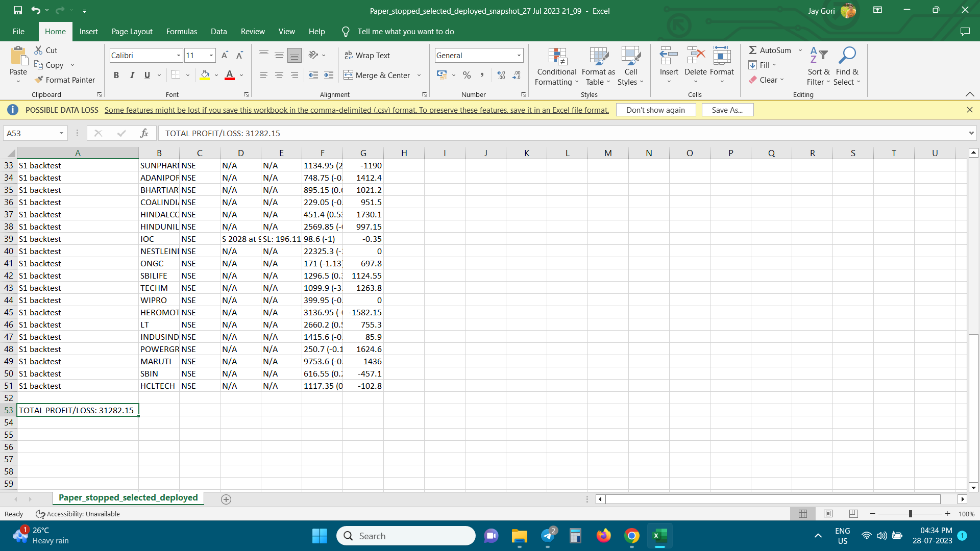The height and width of the screenshot is (551, 980).
Task: Toggle italic formatting
Action: [x=132, y=75]
